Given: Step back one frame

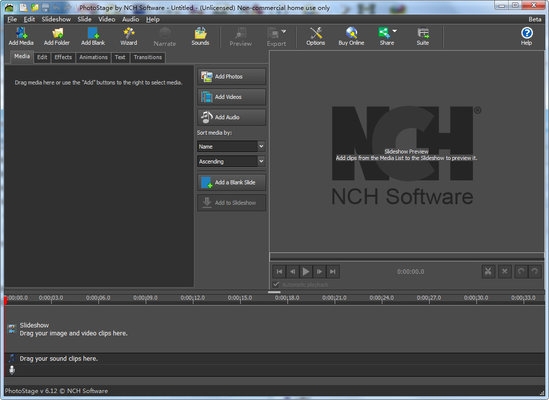Looking at the screenshot, I should (x=292, y=271).
